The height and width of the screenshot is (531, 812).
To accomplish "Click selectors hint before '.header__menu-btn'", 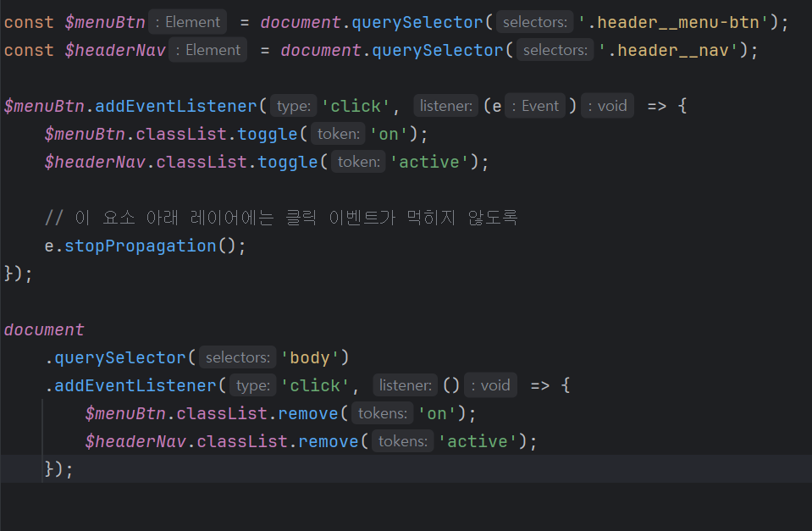I will (535, 22).
